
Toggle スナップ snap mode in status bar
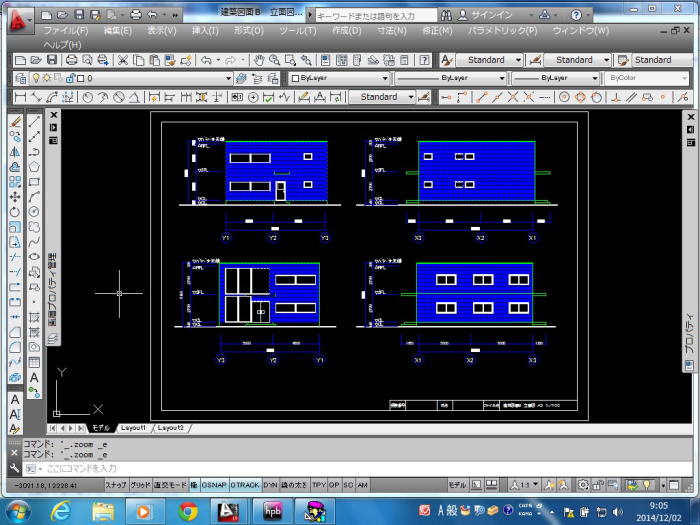tap(116, 485)
